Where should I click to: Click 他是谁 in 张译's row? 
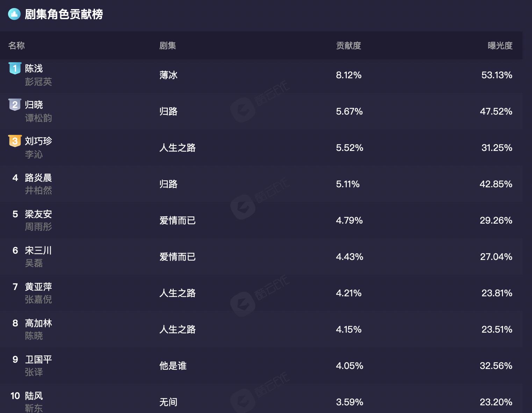173,366
